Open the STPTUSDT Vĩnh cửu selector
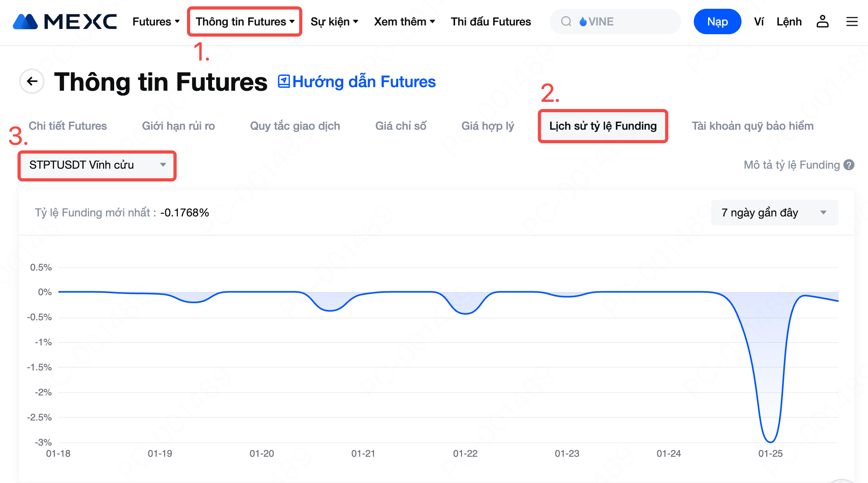Screen dimensions: 868x483 (x=97, y=165)
